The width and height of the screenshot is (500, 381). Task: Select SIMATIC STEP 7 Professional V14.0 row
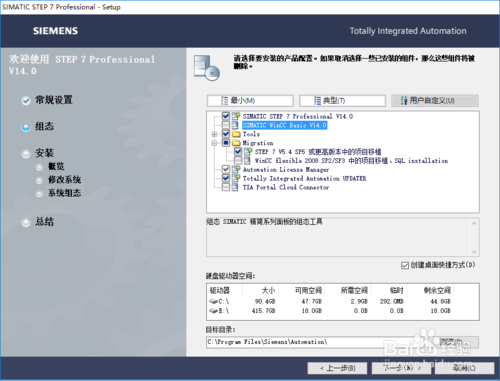[298, 116]
